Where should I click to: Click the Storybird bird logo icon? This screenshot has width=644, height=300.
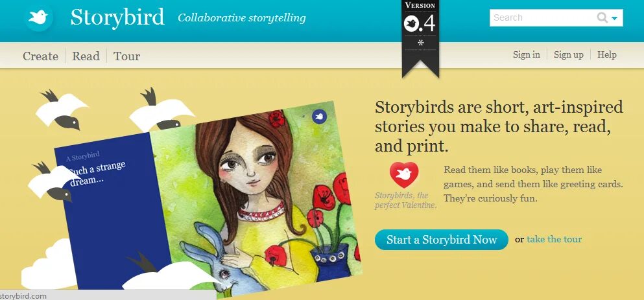tap(39, 17)
